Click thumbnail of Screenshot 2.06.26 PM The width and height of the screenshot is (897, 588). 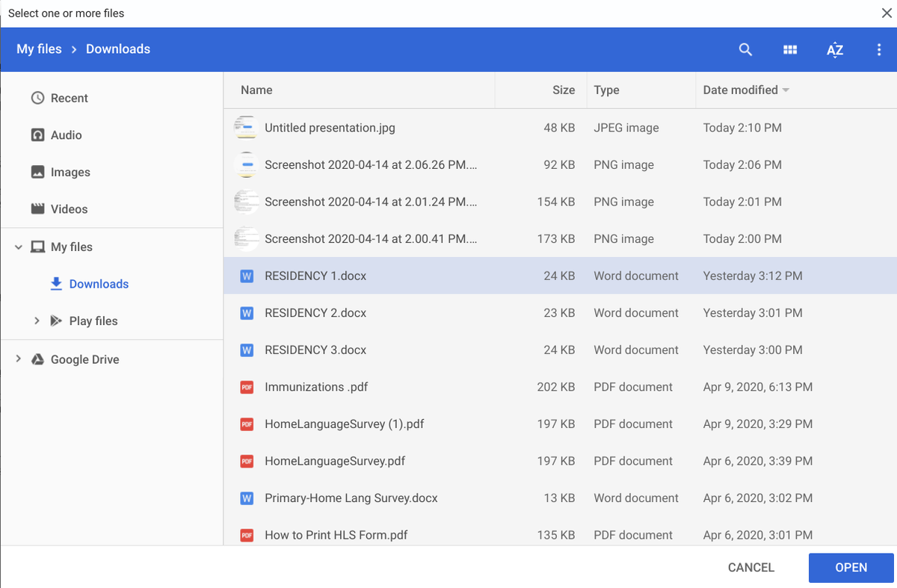246,165
